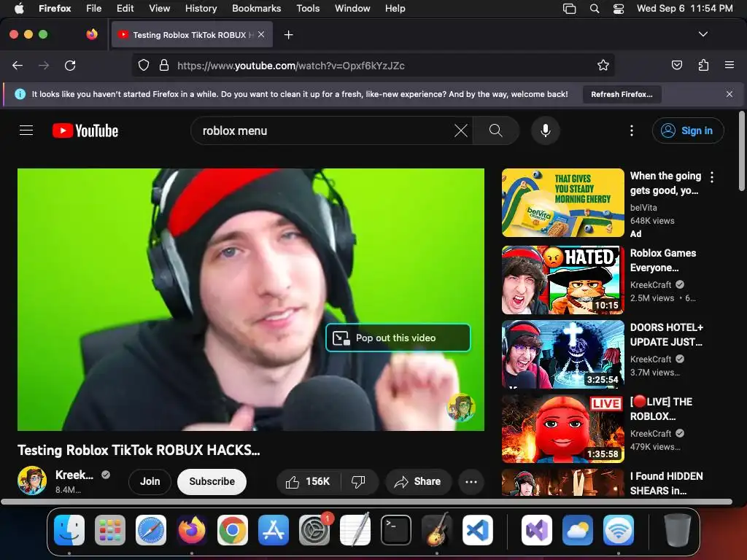This screenshot has height=560, width=747.
Task: Open the belVita ad thumbnail
Action: 562,203
